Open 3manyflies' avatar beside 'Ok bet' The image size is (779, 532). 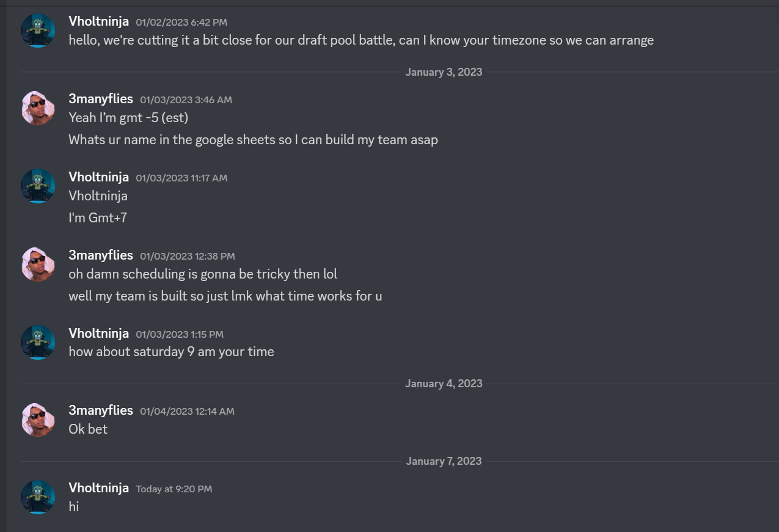(x=38, y=420)
